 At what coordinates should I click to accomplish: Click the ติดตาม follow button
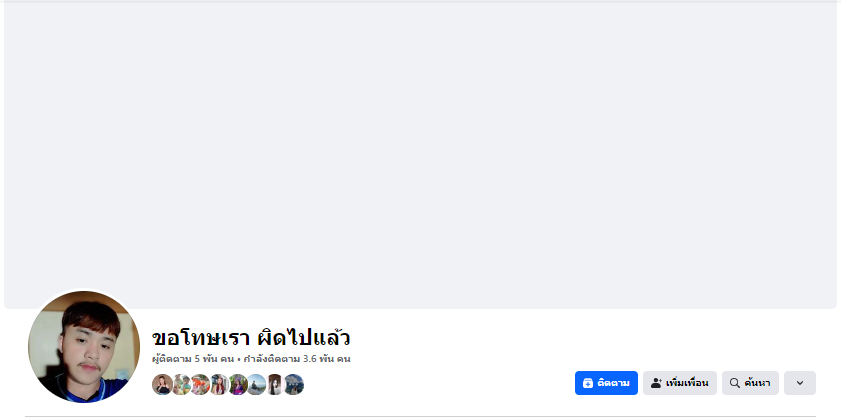tap(606, 383)
